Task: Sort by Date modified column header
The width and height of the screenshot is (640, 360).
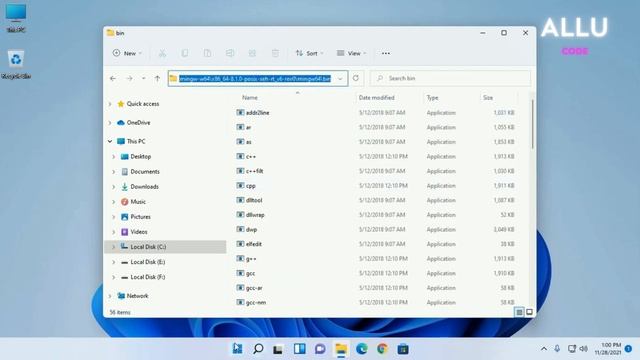Action: click(x=376, y=98)
